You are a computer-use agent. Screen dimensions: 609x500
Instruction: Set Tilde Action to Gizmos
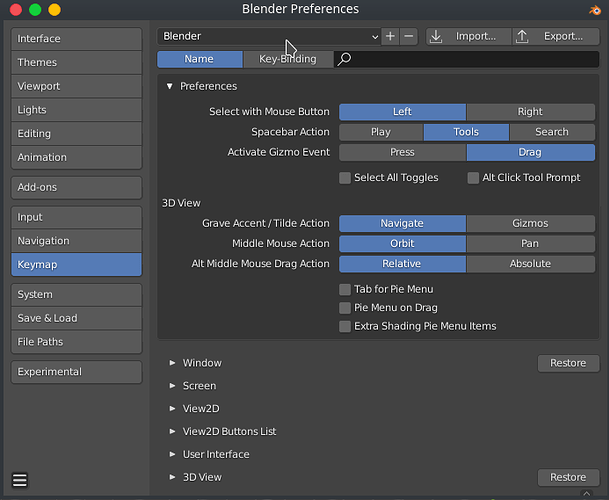click(x=531, y=223)
